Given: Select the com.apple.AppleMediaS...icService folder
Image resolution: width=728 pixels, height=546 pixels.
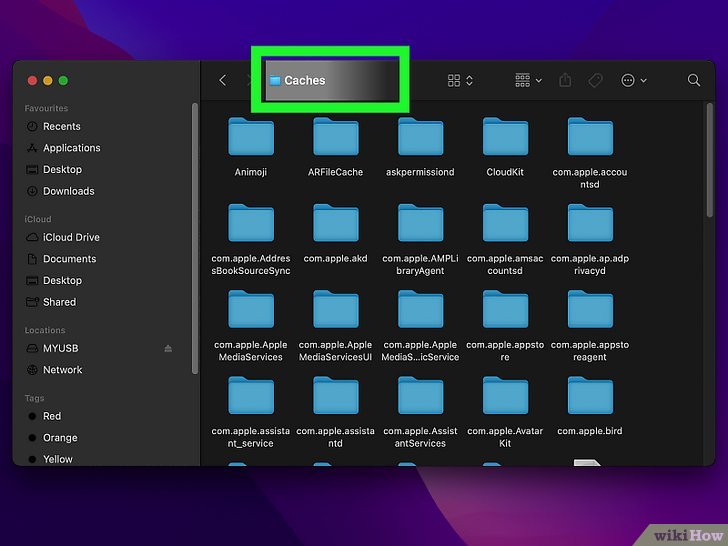Looking at the screenshot, I should 420,326.
